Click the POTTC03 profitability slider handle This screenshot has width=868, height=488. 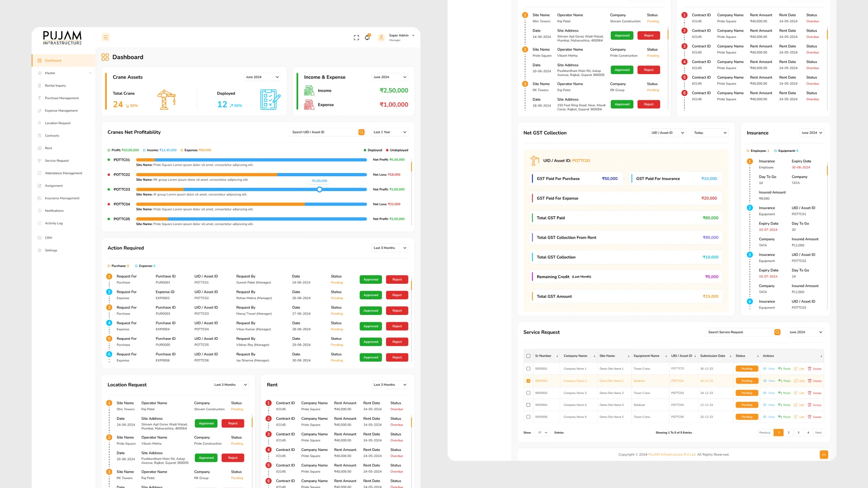[320, 190]
